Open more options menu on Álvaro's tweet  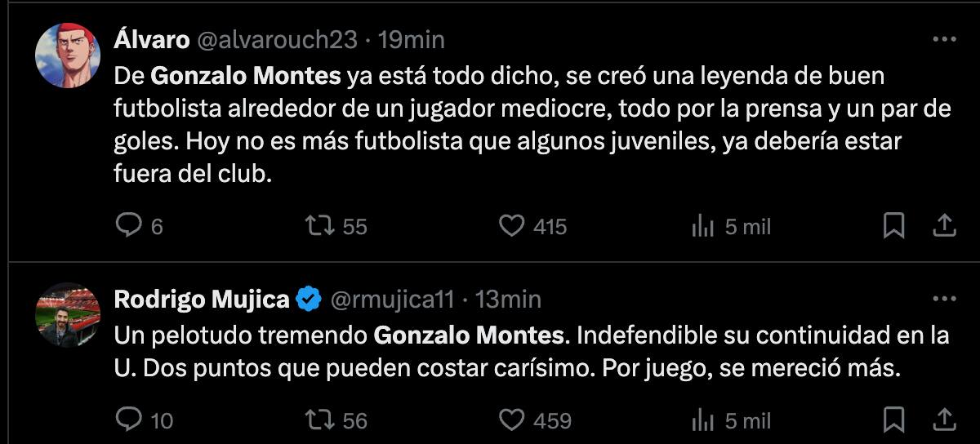[x=944, y=39]
